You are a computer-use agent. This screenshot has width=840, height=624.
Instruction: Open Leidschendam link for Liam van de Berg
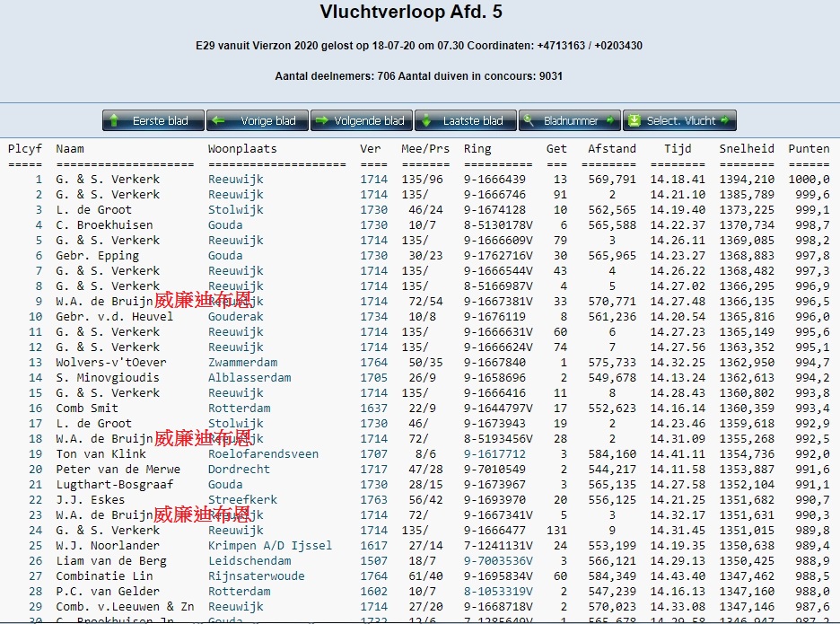(x=249, y=561)
